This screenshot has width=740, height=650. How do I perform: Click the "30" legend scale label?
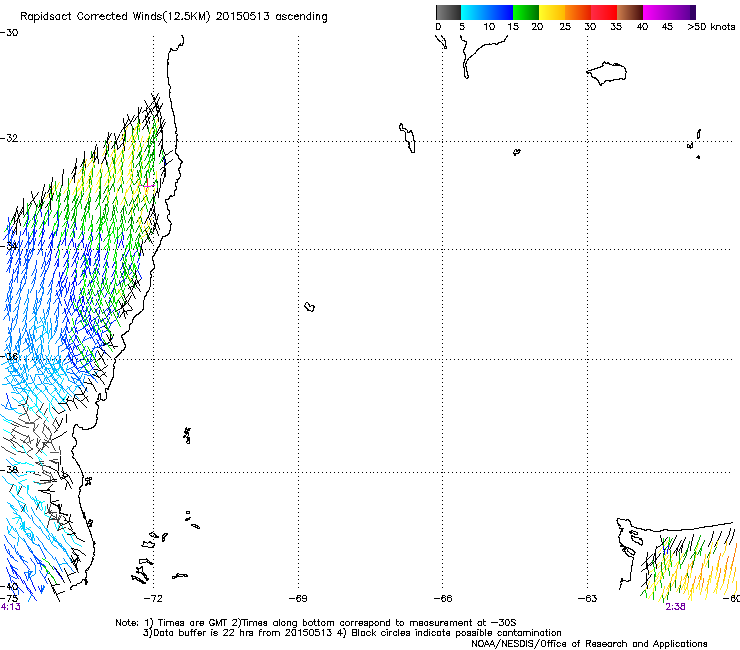pos(590,27)
